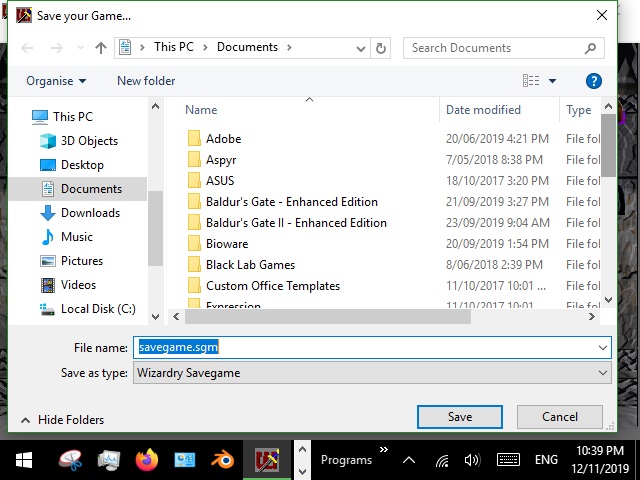Click the Save button
This screenshot has width=640, height=480.
pos(460,417)
